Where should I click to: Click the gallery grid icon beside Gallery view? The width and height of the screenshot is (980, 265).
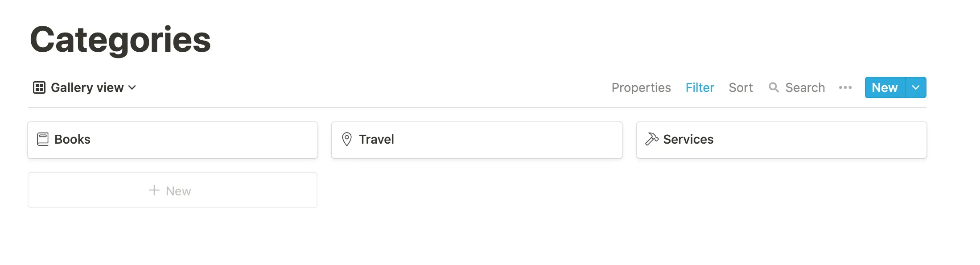tap(39, 87)
